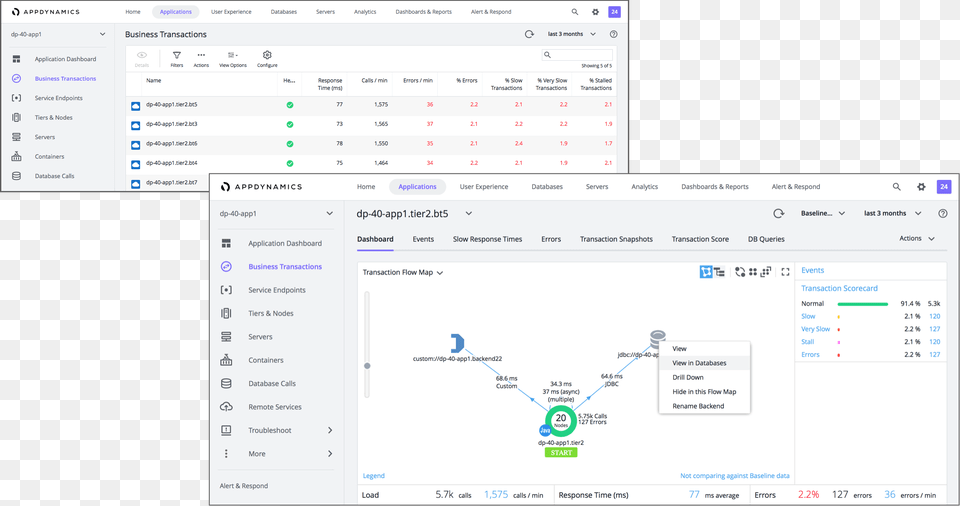Switch to the Transaction Snapshots tab

coord(616,239)
